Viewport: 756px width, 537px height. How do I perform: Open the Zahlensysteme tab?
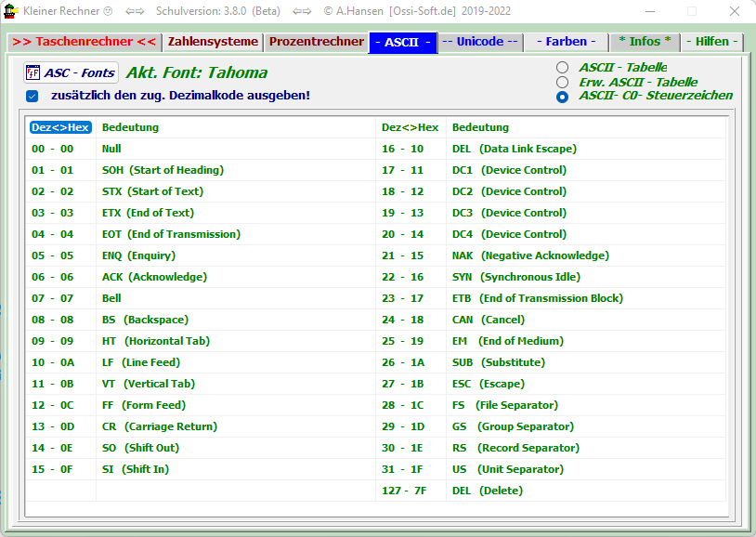(x=212, y=42)
